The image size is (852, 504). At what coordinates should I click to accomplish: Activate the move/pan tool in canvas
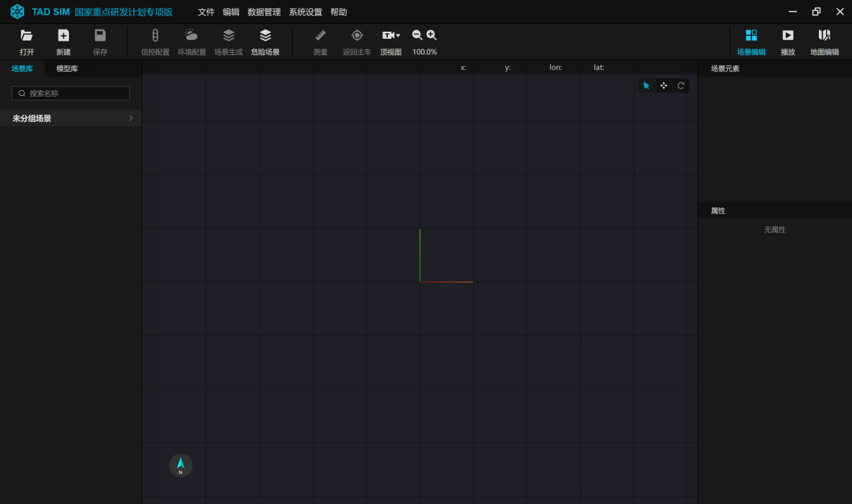[664, 86]
